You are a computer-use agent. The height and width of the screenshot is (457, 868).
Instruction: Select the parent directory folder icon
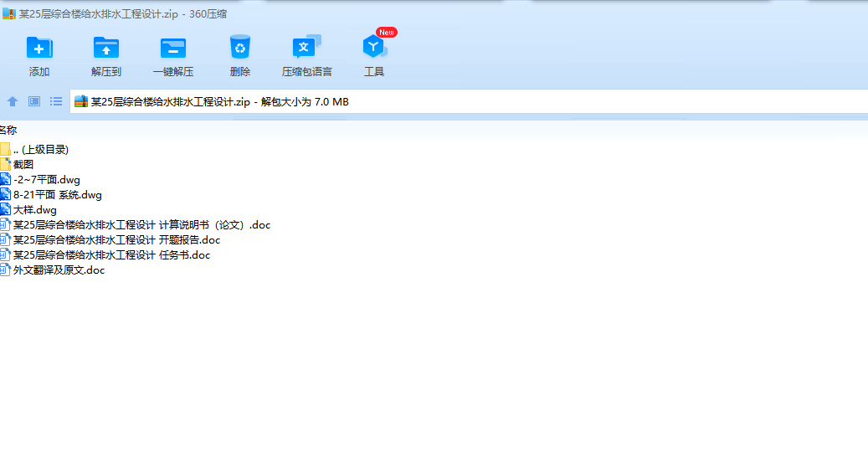click(6, 149)
